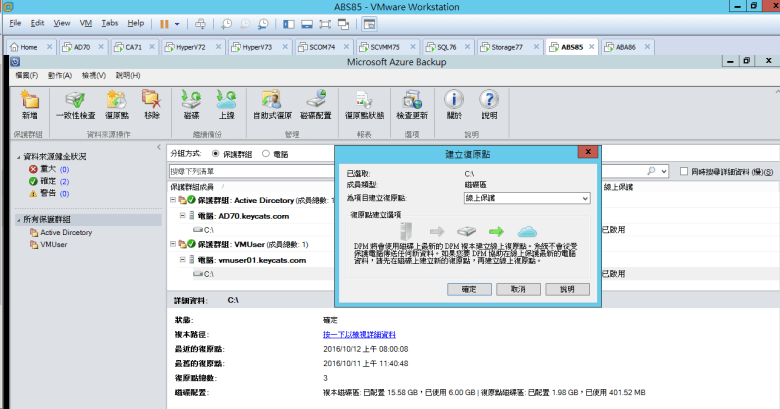Click the 復原點 recovery point toolbar icon
Screen dimensions: 780x409
115,104
